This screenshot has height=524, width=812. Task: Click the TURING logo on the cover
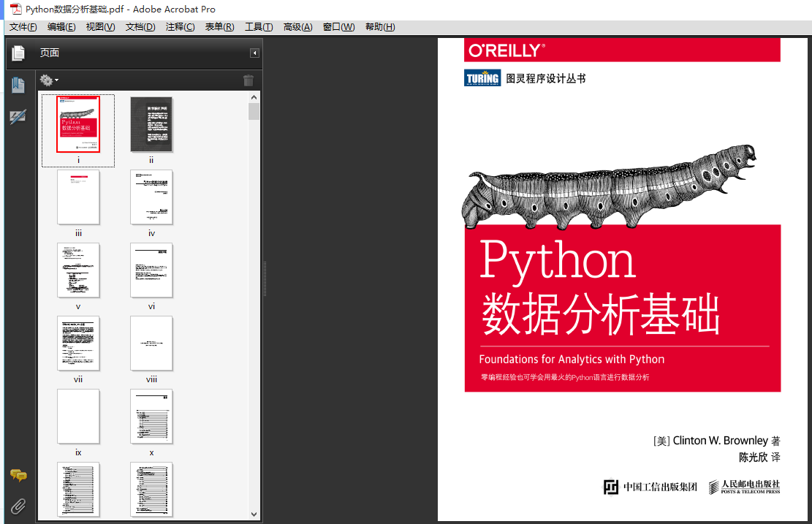point(482,78)
